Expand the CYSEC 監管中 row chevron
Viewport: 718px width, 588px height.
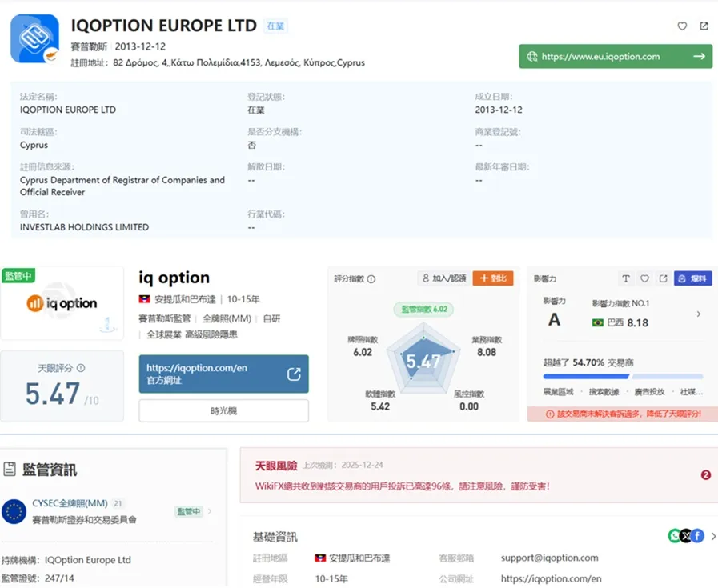tap(210, 511)
